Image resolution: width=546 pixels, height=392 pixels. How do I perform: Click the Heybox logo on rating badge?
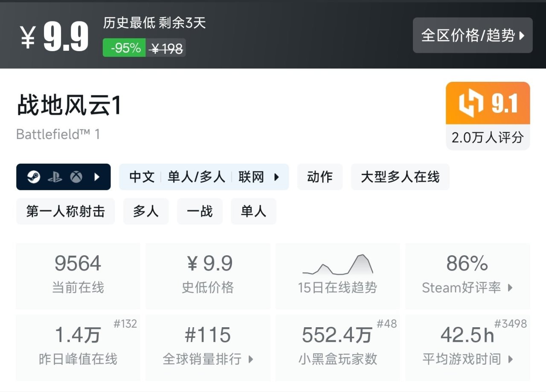click(471, 104)
